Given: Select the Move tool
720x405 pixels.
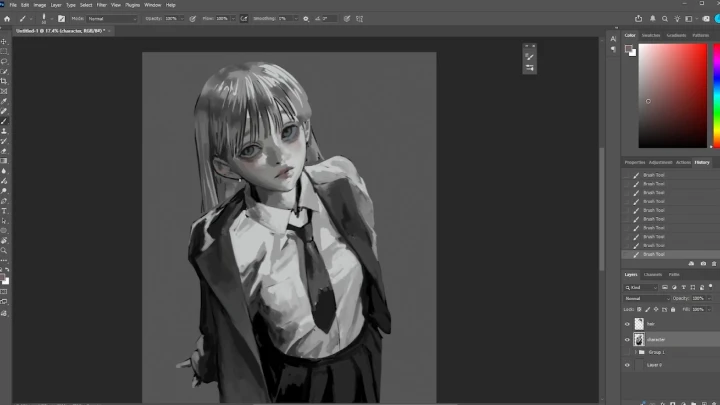Looking at the screenshot, I should 4,41.
